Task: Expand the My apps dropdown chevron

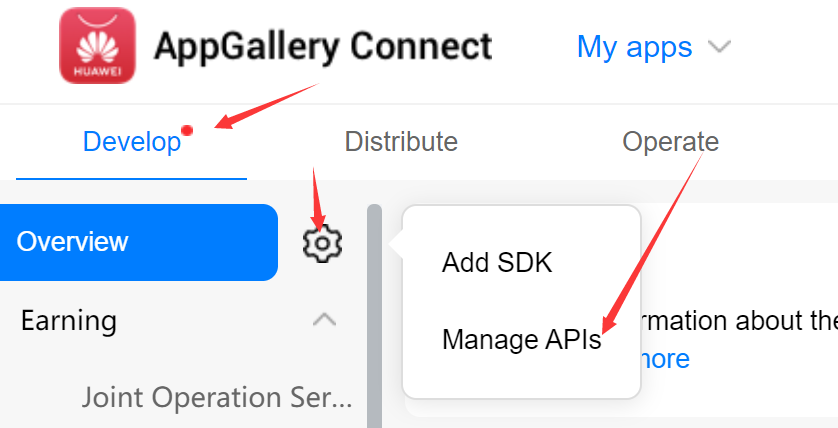Action: tap(719, 47)
